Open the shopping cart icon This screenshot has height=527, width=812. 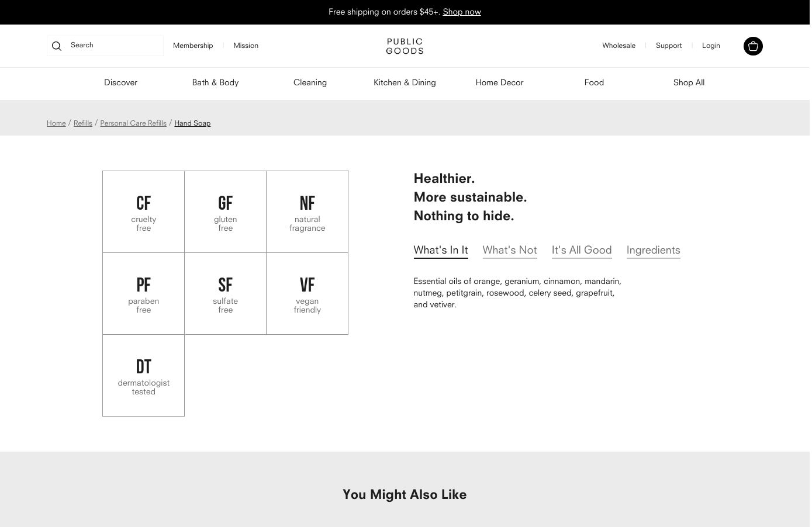click(753, 46)
